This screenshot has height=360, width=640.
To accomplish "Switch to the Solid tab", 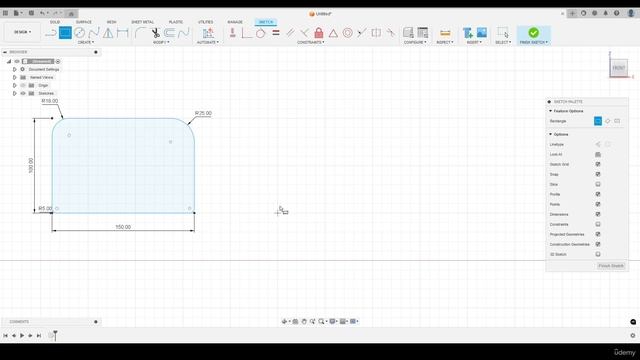I will click(55, 22).
